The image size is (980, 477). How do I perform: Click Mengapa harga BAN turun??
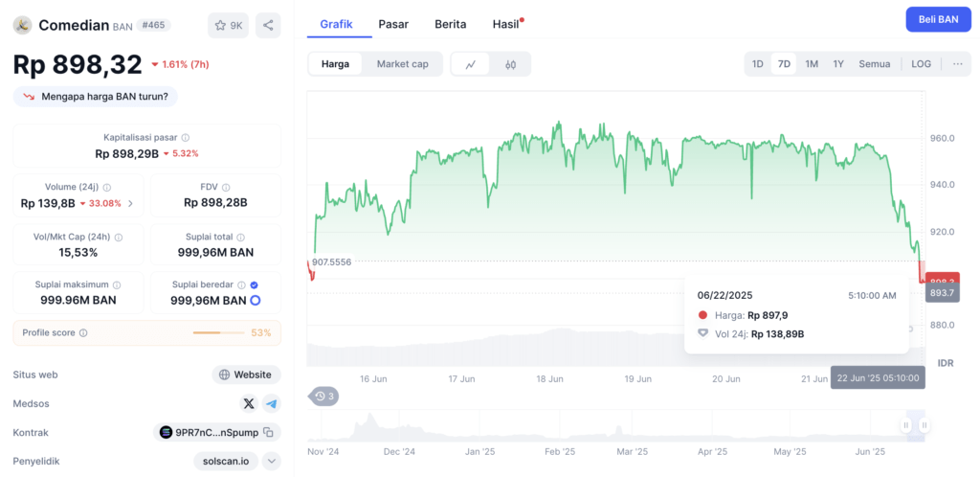tap(95, 97)
